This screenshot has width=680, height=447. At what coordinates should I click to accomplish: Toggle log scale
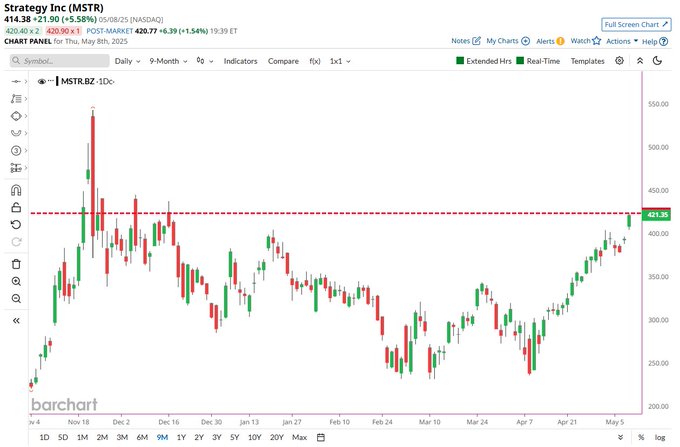660,437
